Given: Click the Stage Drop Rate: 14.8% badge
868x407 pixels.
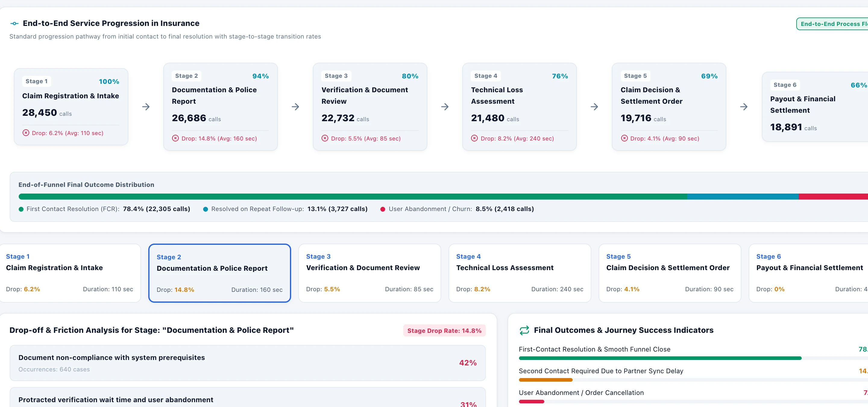Looking at the screenshot, I should point(445,330).
